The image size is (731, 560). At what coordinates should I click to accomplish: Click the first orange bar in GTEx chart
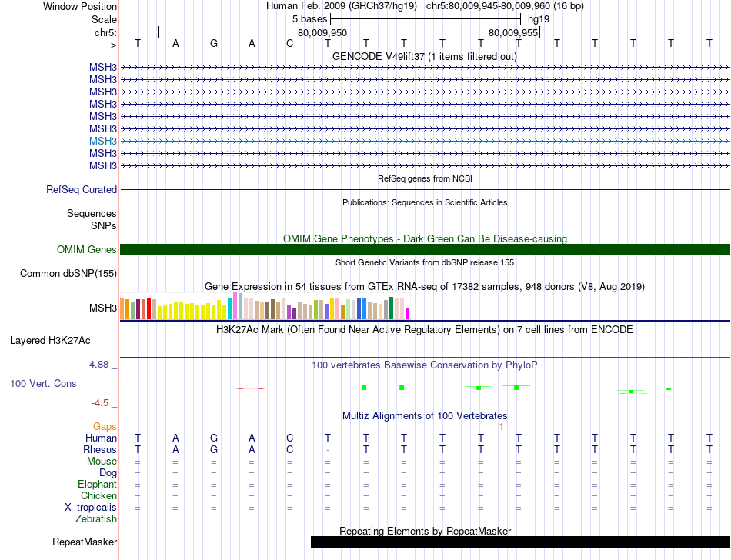[122, 308]
